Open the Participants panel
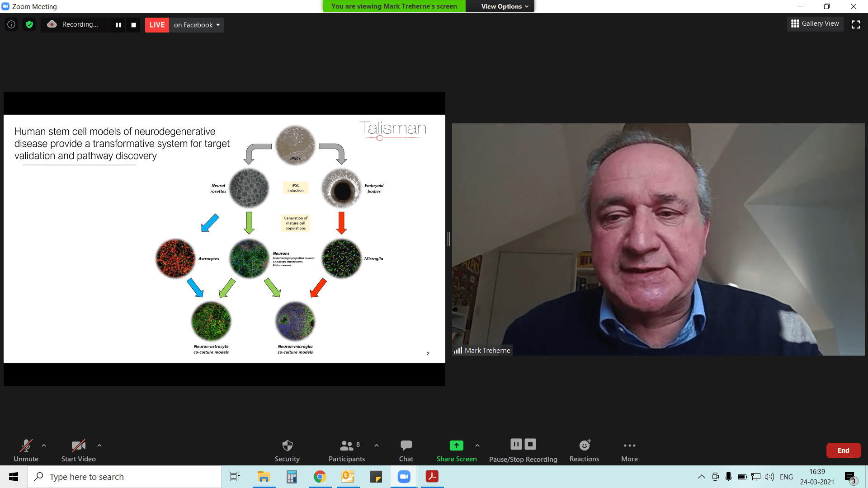This screenshot has height=488, width=868. click(347, 450)
